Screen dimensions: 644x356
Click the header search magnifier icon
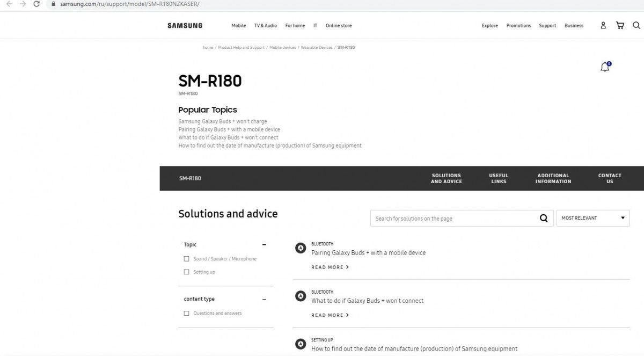coord(636,25)
